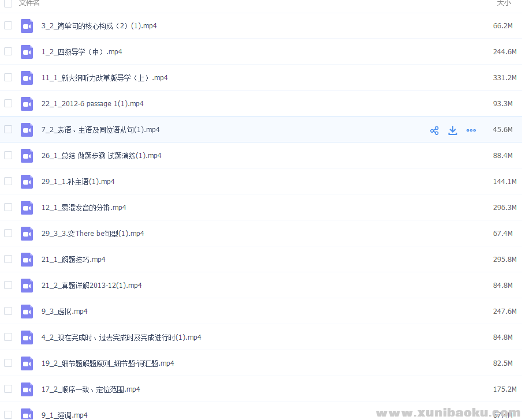Click the video icon beside 9_1_强调.mp4

(27, 415)
